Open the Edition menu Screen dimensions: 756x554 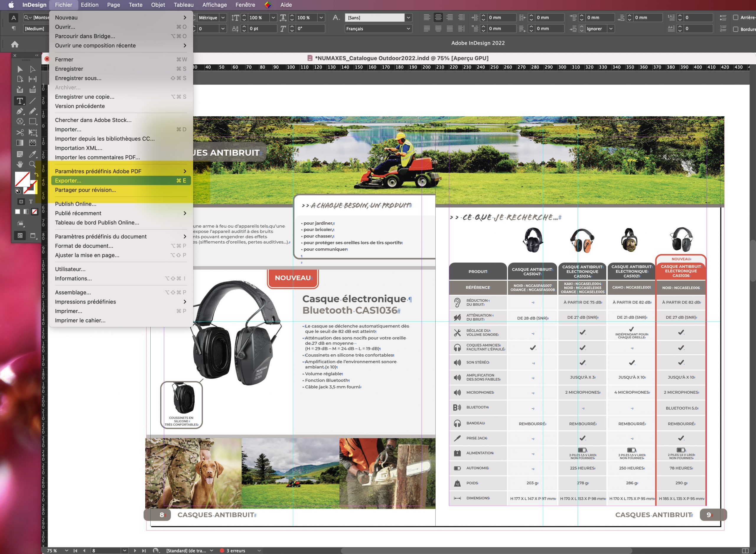[89, 5]
